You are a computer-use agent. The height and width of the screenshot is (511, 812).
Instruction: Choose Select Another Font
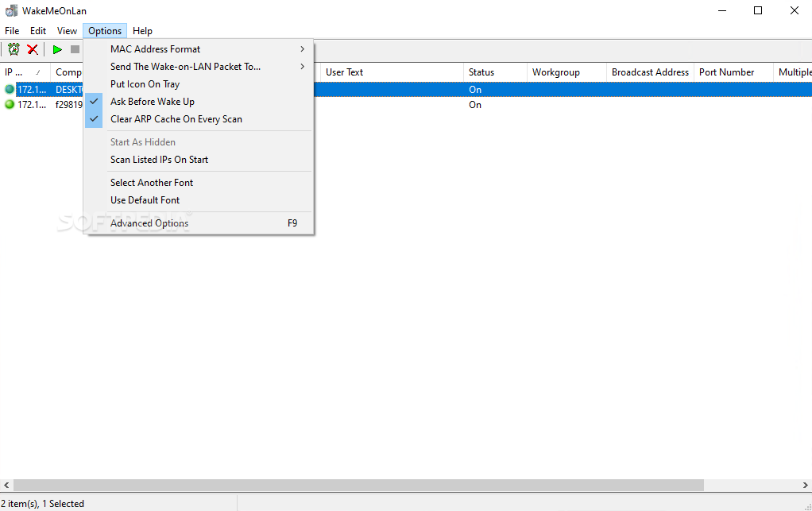[x=199, y=182]
